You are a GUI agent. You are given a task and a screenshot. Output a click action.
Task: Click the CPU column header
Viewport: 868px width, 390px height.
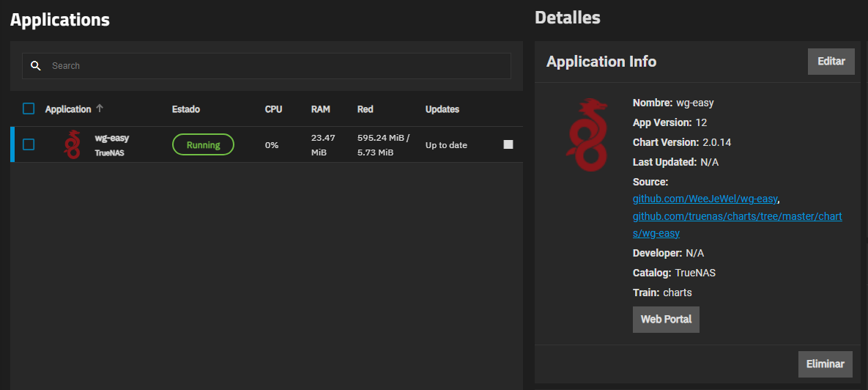click(273, 109)
